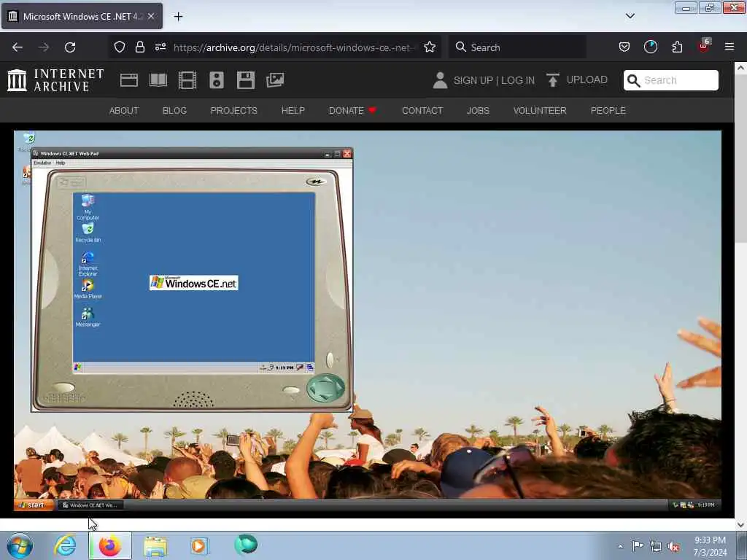Click the Upload arrow icon

(552, 80)
